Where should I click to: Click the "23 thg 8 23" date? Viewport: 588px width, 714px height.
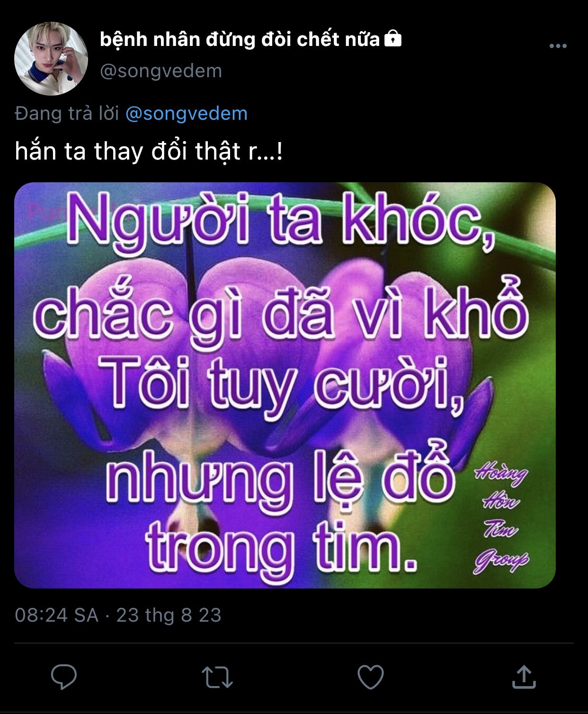tap(169, 615)
